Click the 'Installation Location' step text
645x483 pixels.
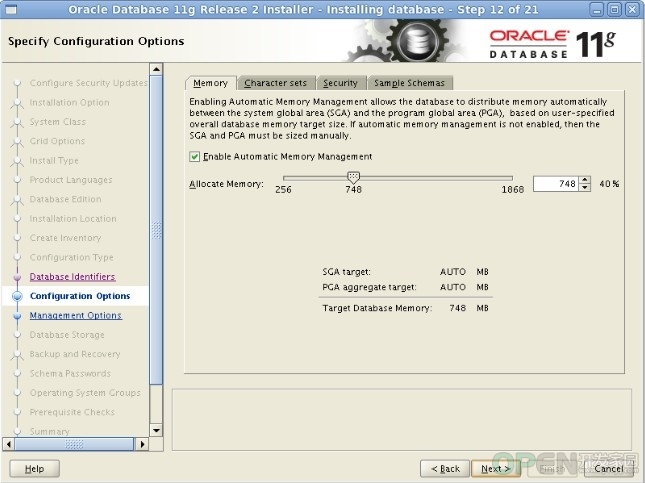[x=73, y=219]
